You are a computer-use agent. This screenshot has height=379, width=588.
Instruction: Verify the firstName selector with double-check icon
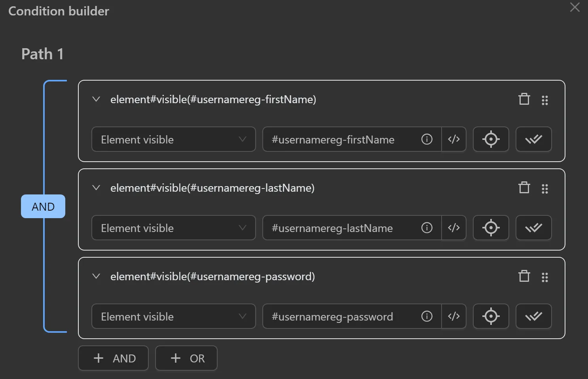click(x=533, y=140)
